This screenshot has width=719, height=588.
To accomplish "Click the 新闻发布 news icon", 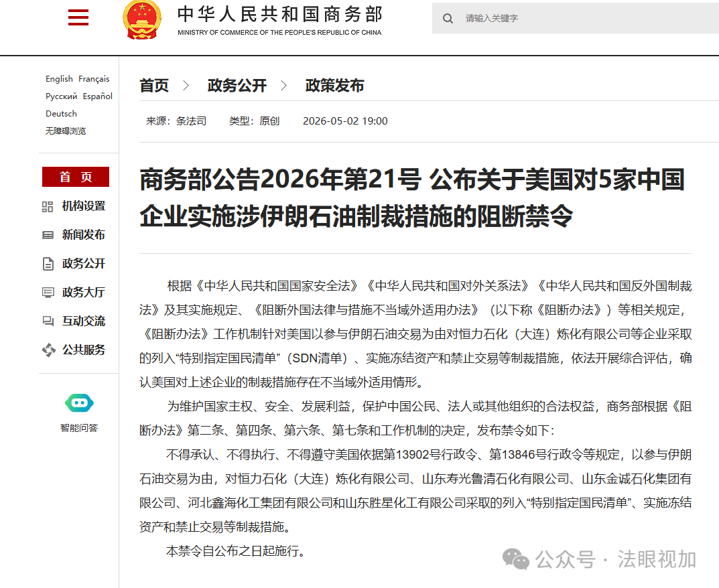I will [48, 235].
